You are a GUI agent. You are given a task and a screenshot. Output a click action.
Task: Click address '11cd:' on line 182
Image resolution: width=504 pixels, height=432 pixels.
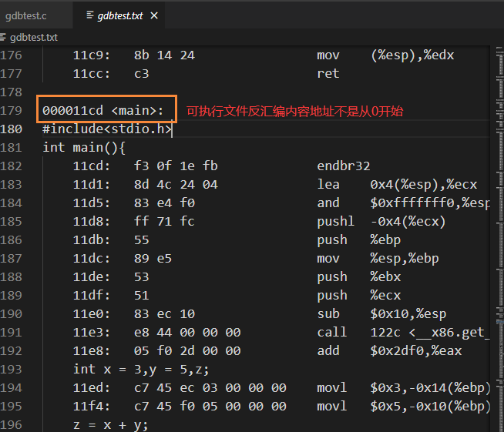92,166
